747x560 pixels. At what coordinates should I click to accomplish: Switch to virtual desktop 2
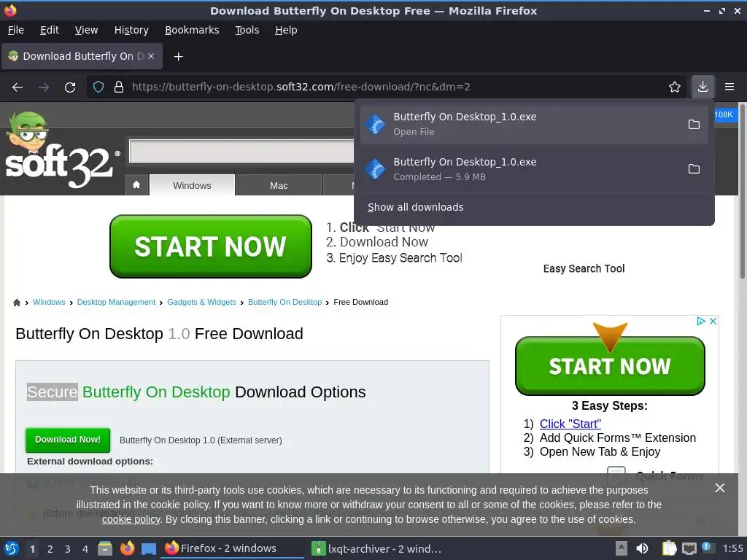[50, 549]
